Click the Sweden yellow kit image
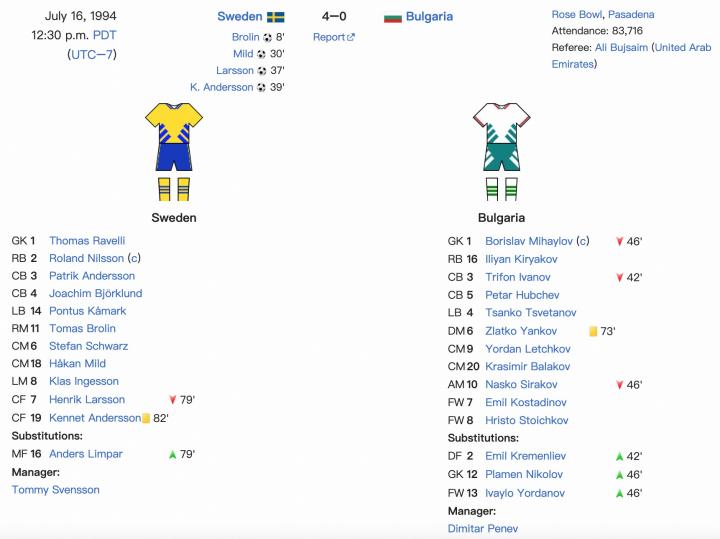 tap(174, 152)
